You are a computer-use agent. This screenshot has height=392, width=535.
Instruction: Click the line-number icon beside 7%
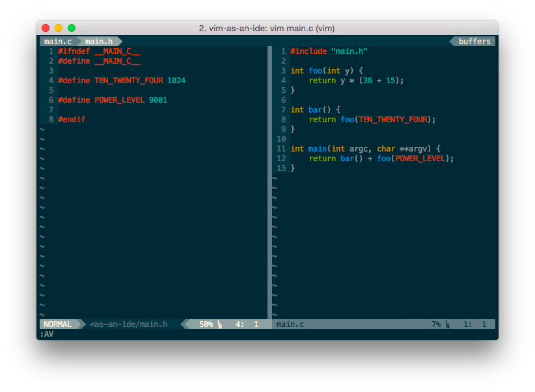click(448, 324)
